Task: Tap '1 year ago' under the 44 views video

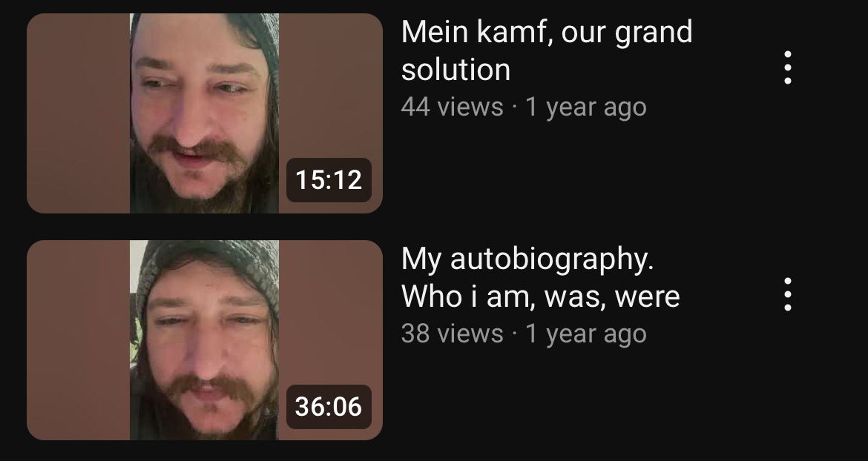Action: (x=585, y=107)
